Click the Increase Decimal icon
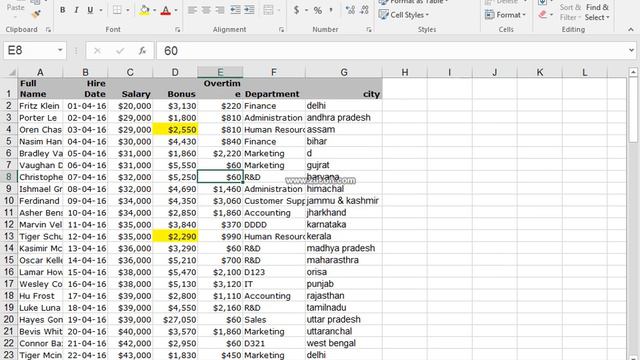 pyautogui.click(x=350, y=10)
